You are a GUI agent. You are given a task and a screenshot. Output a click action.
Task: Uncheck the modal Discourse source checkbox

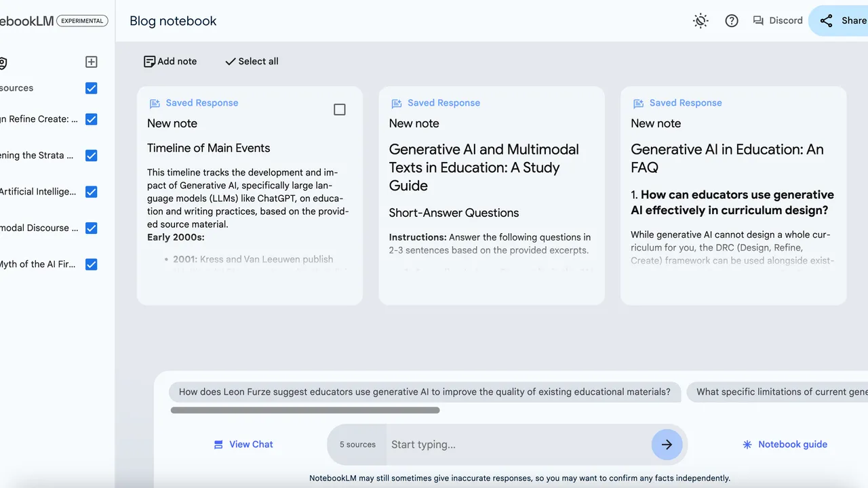tap(92, 228)
